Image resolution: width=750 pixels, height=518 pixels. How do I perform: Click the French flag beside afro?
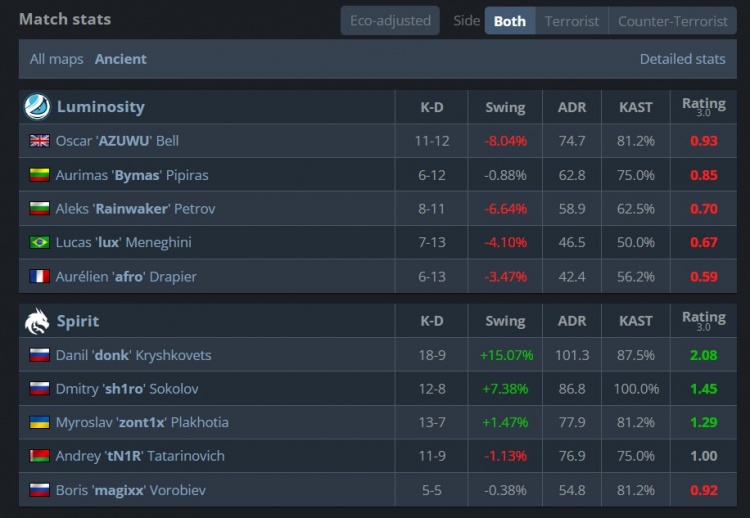(39, 276)
